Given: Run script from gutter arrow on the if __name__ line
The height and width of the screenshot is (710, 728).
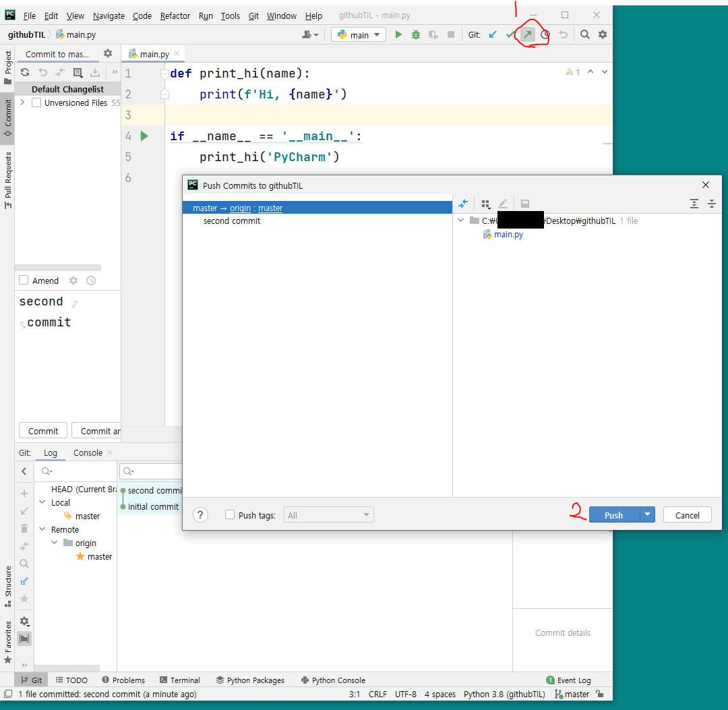Looking at the screenshot, I should 144,136.
